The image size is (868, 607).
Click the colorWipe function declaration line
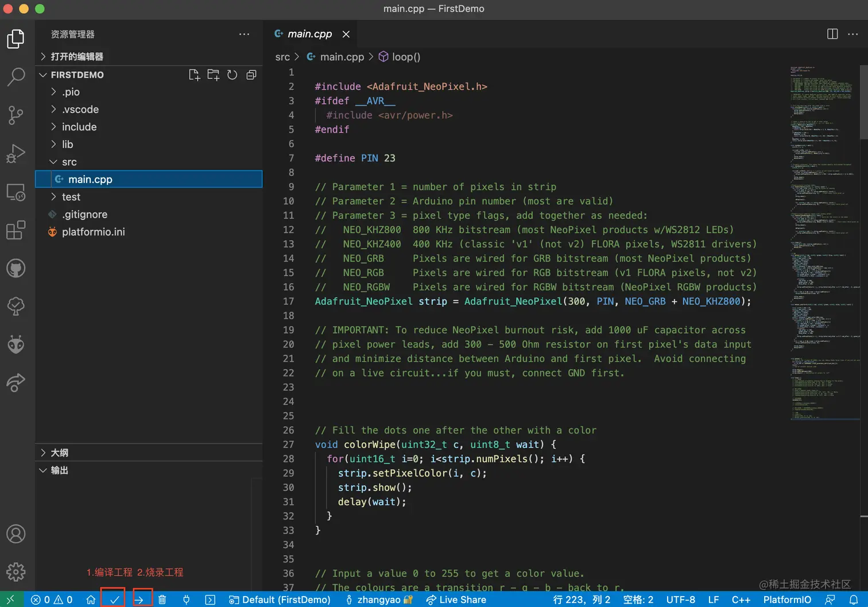(x=435, y=444)
